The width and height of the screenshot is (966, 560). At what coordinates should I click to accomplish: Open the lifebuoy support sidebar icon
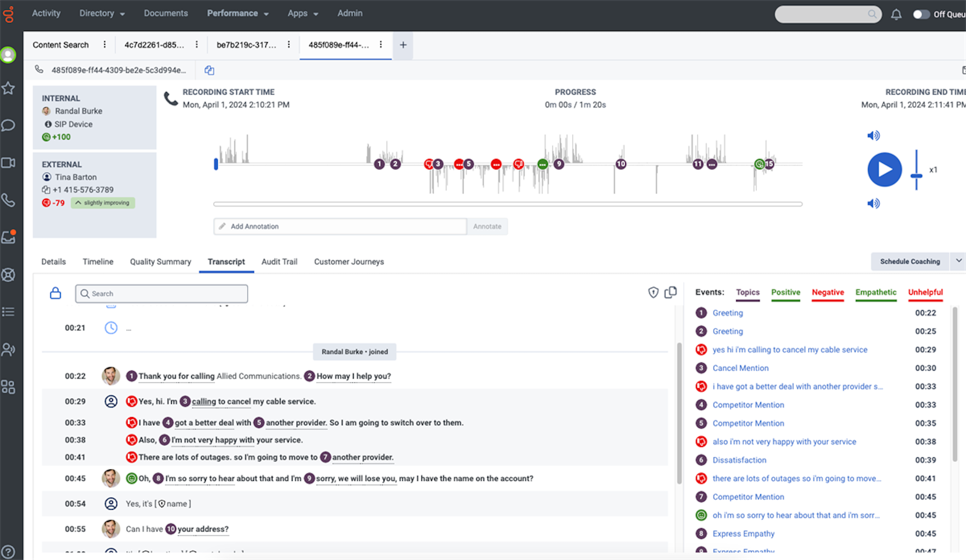(x=8, y=275)
